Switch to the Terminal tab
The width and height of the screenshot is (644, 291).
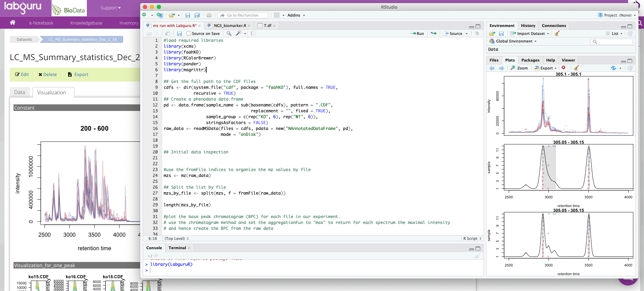point(177,248)
